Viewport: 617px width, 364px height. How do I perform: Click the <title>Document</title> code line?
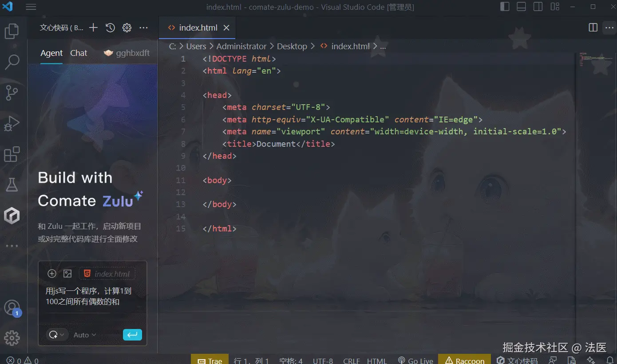[x=278, y=144]
